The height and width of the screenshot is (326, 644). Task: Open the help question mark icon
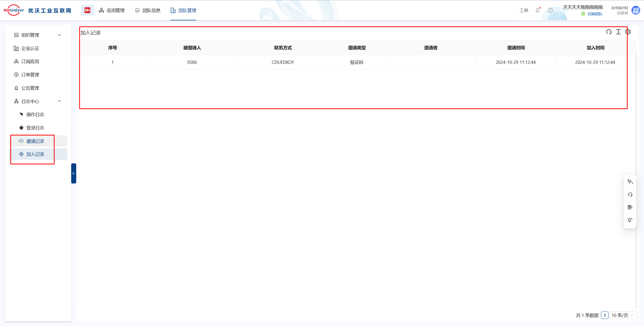click(x=550, y=10)
